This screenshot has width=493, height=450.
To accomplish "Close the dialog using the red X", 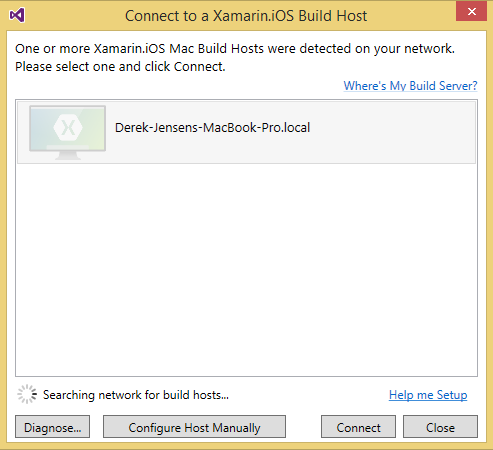I will (x=471, y=11).
